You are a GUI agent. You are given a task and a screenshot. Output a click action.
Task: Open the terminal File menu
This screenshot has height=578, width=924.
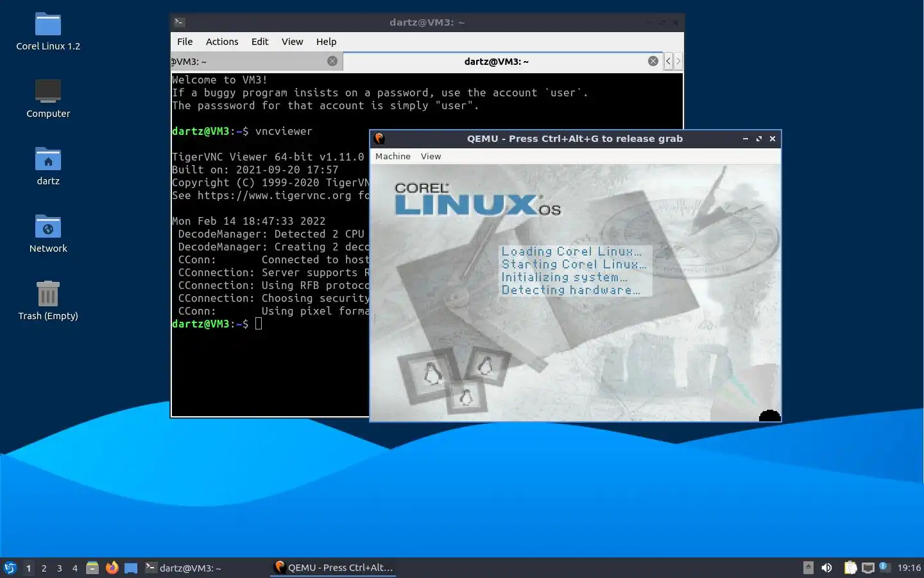pyautogui.click(x=185, y=41)
